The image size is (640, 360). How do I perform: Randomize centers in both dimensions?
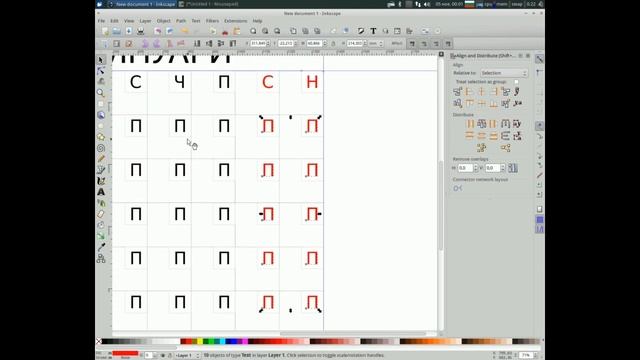[482, 148]
